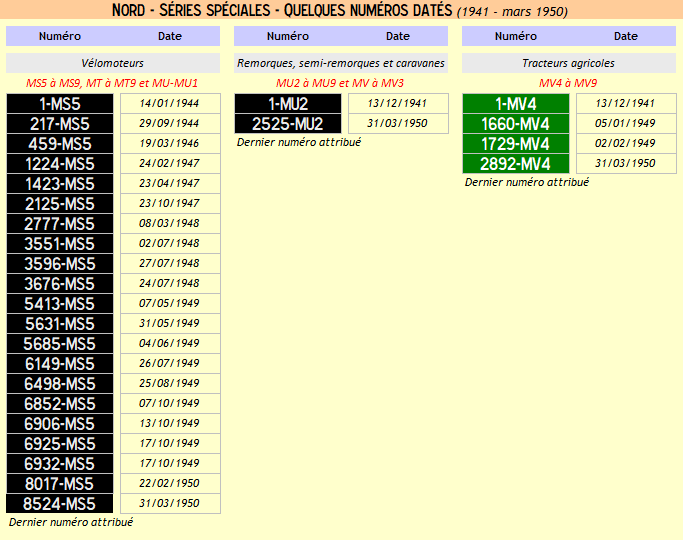
Task: Select green plate 1660-MV4
Action: tap(516, 124)
